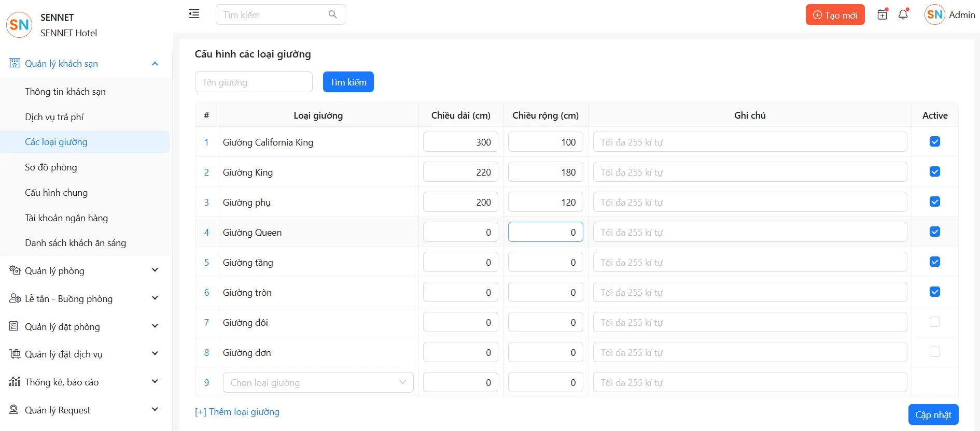The height and width of the screenshot is (431, 980).
Task: Open the calendar-plus icon in the header
Action: [882, 15]
